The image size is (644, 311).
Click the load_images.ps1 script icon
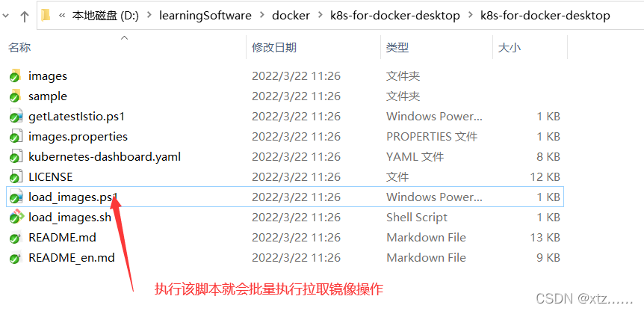[x=16, y=197]
